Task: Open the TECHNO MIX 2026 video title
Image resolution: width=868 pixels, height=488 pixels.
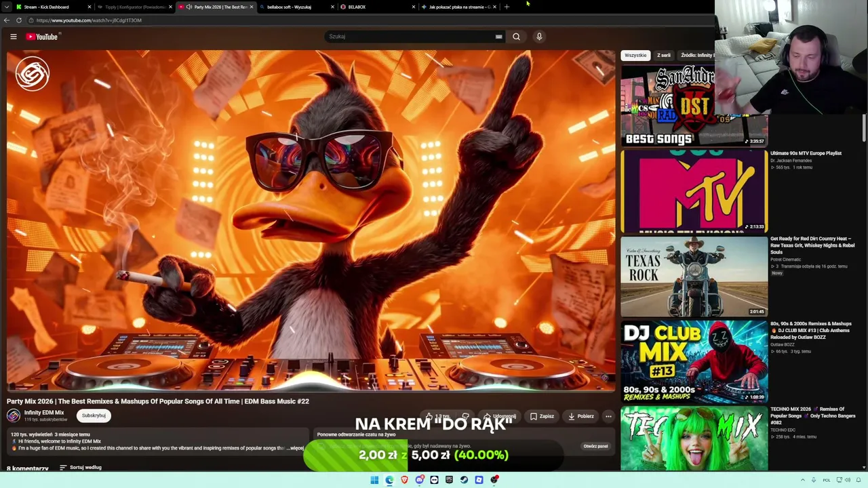Action: [x=812, y=416]
